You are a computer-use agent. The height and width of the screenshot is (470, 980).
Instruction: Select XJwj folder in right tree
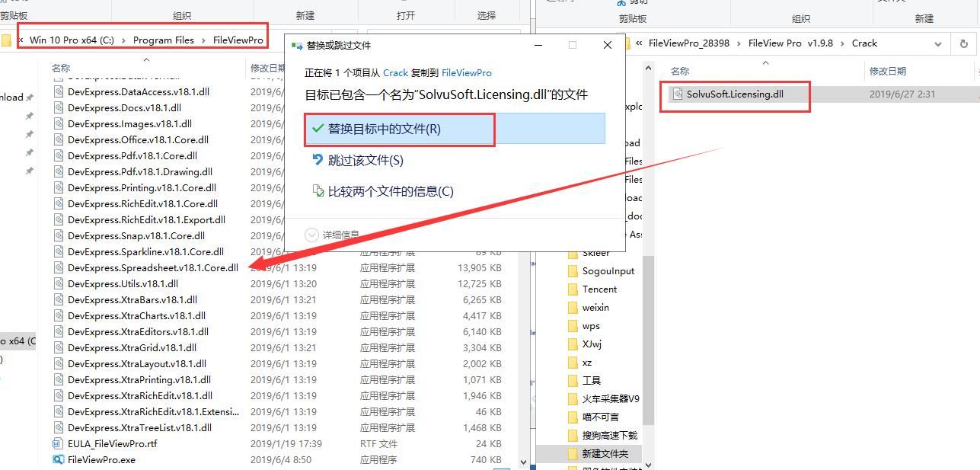click(x=593, y=344)
